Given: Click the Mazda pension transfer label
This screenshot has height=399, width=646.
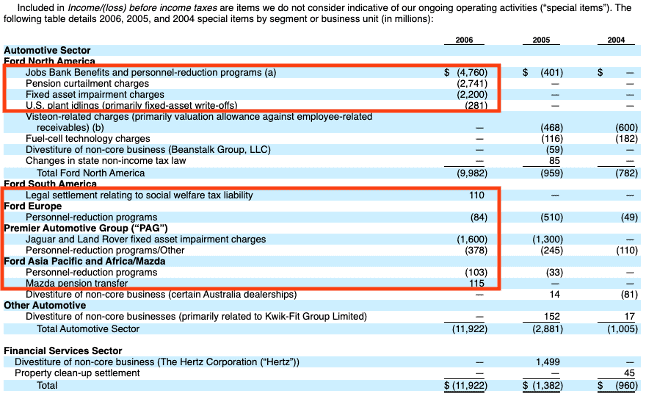Looking at the screenshot, I should [x=77, y=284].
